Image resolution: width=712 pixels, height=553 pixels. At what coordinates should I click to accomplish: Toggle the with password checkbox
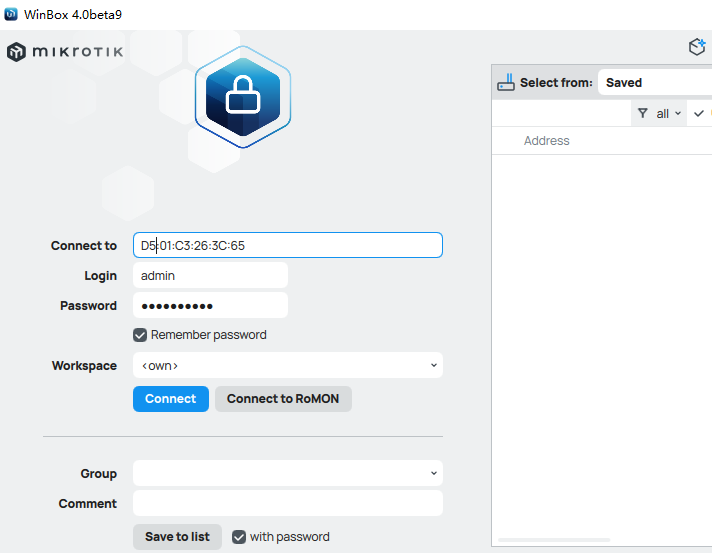[239, 537]
